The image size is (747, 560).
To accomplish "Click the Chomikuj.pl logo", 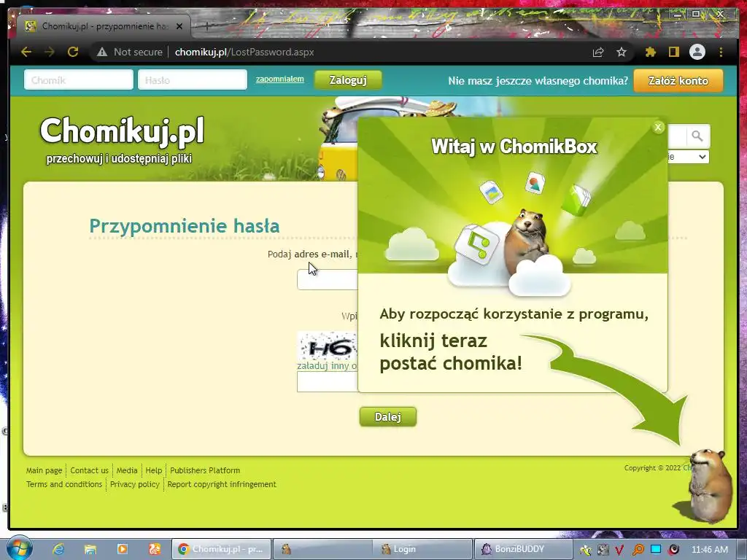I will pyautogui.click(x=122, y=131).
